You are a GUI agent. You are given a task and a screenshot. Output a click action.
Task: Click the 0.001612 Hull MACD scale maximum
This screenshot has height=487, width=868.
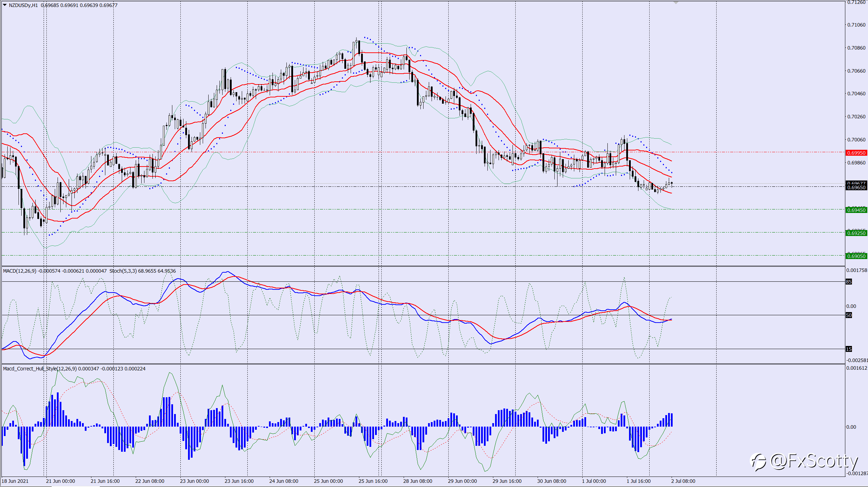pos(857,368)
